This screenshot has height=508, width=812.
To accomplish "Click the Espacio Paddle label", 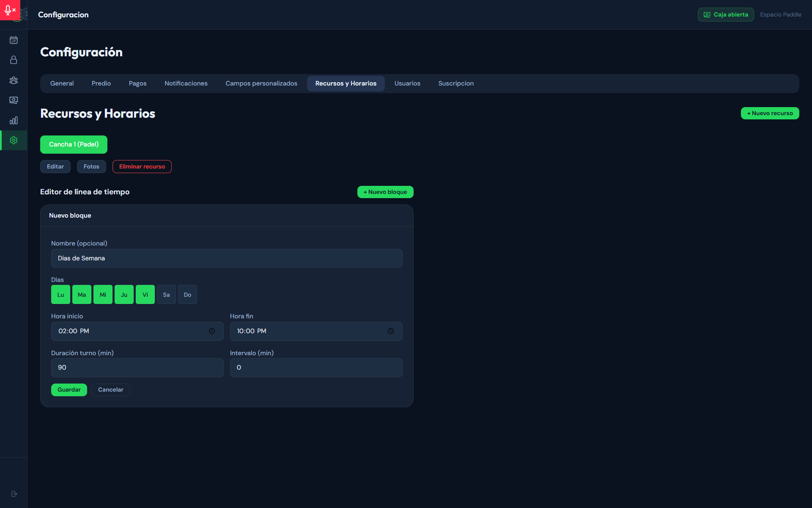I will (781, 14).
